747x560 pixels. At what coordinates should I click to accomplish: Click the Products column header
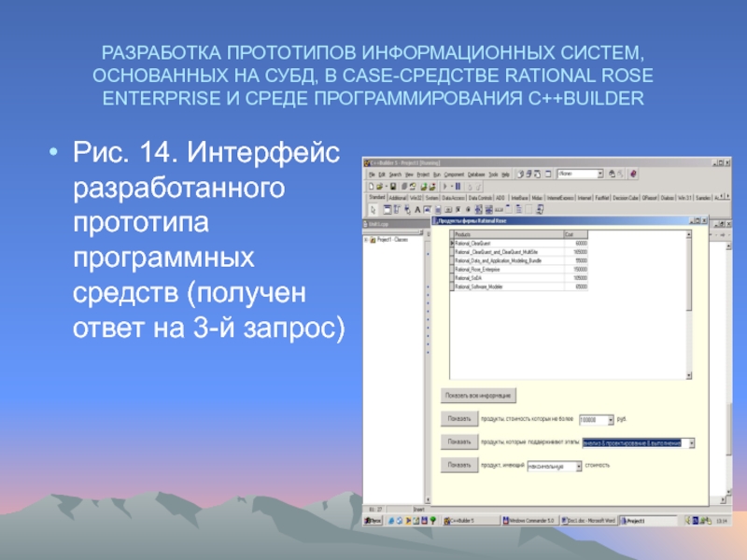(x=508, y=234)
